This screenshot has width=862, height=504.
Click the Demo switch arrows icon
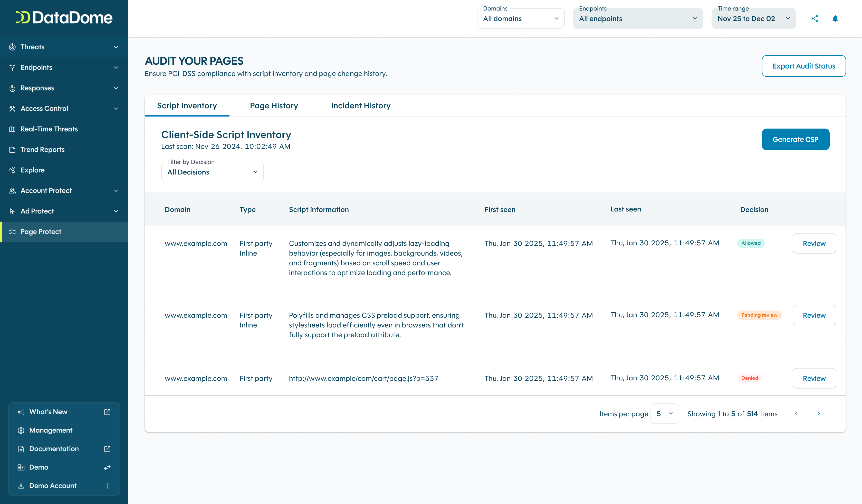click(107, 467)
